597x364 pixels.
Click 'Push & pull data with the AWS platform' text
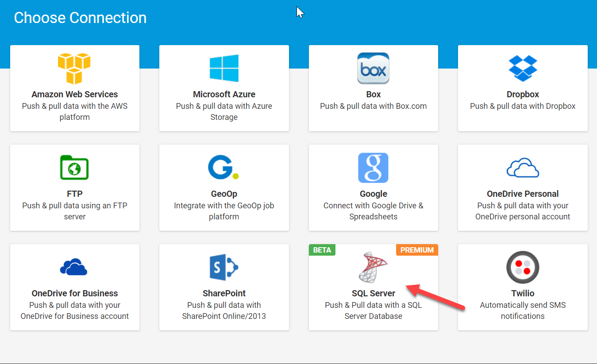[x=75, y=111]
